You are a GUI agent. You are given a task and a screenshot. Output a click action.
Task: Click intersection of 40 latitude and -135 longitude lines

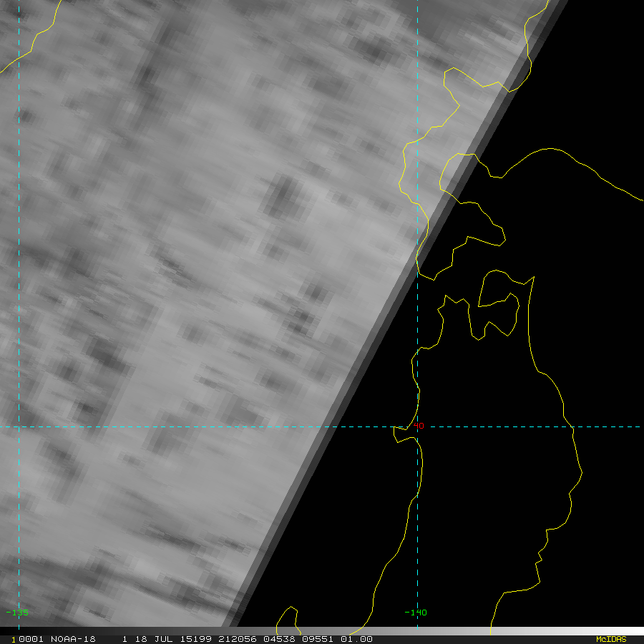(x=19, y=427)
